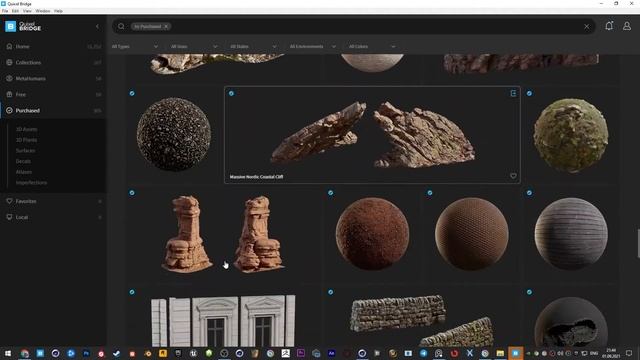This screenshot has height=360, width=640.
Task: Open Chrome from the taskbar
Action: (x=24, y=353)
